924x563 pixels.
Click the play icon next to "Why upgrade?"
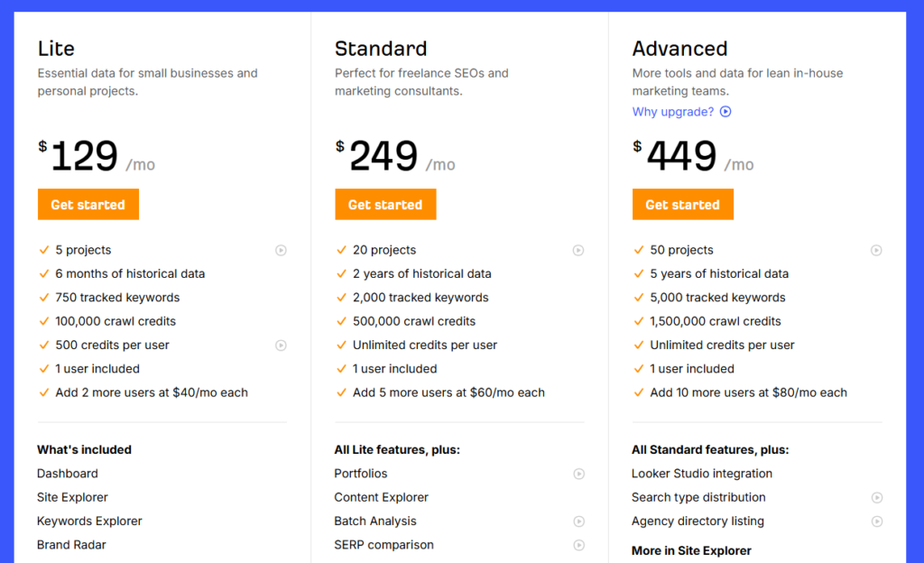[725, 112]
